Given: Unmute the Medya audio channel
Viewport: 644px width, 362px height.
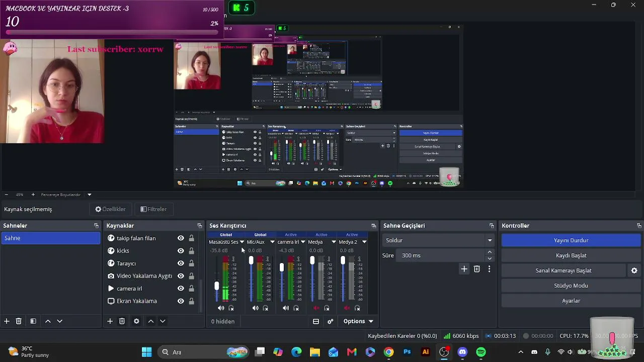Looking at the screenshot, I should pos(316,308).
